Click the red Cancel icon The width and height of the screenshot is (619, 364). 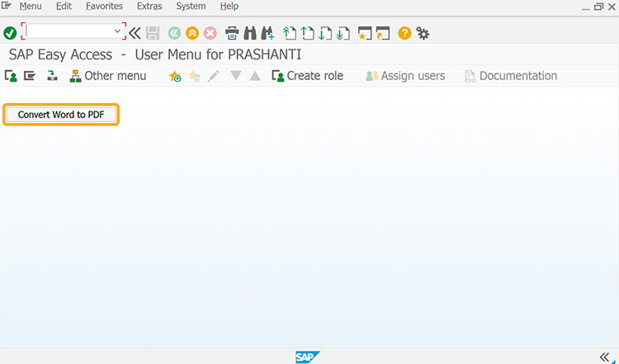point(210,33)
